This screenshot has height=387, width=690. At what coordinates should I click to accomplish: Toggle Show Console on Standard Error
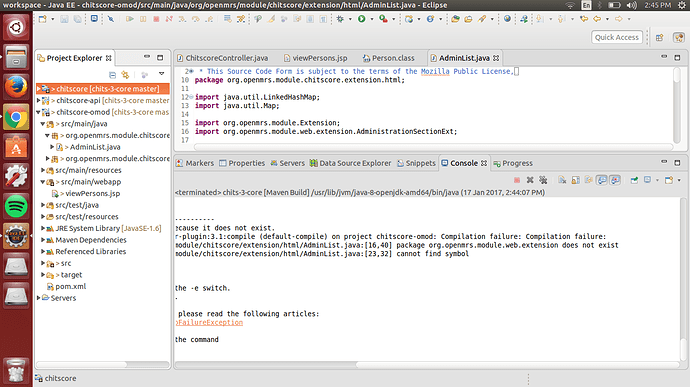click(615, 180)
